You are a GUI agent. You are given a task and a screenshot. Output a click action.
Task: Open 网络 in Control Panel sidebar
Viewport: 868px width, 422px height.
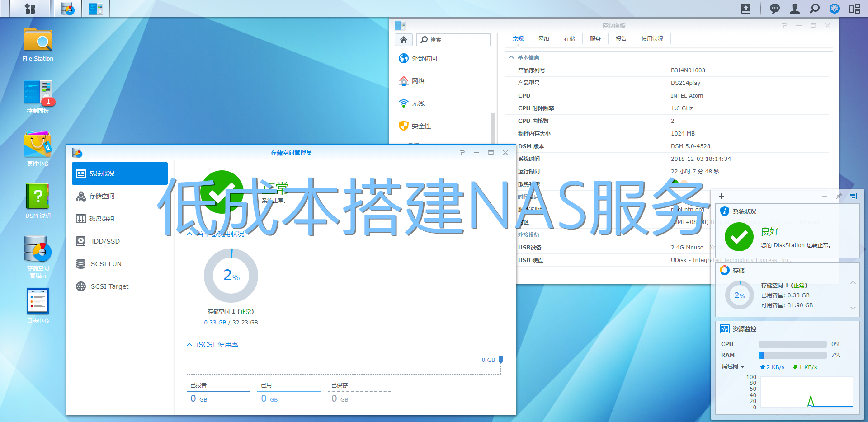[412, 81]
